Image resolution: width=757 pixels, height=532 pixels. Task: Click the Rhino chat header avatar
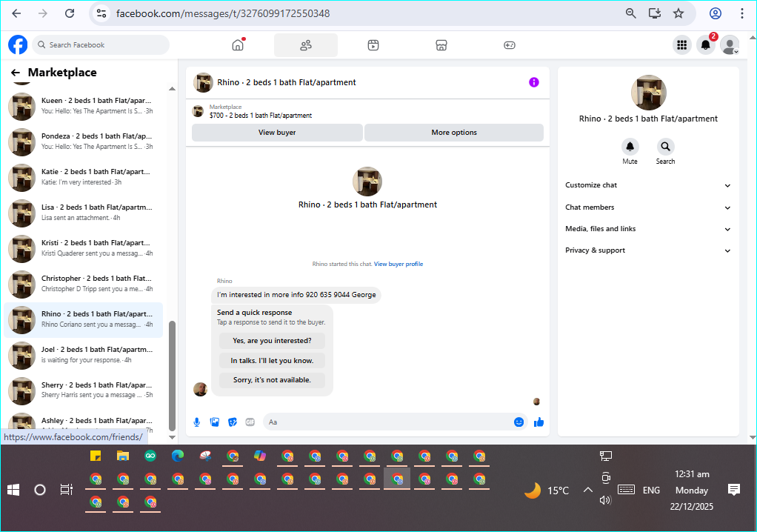203,82
